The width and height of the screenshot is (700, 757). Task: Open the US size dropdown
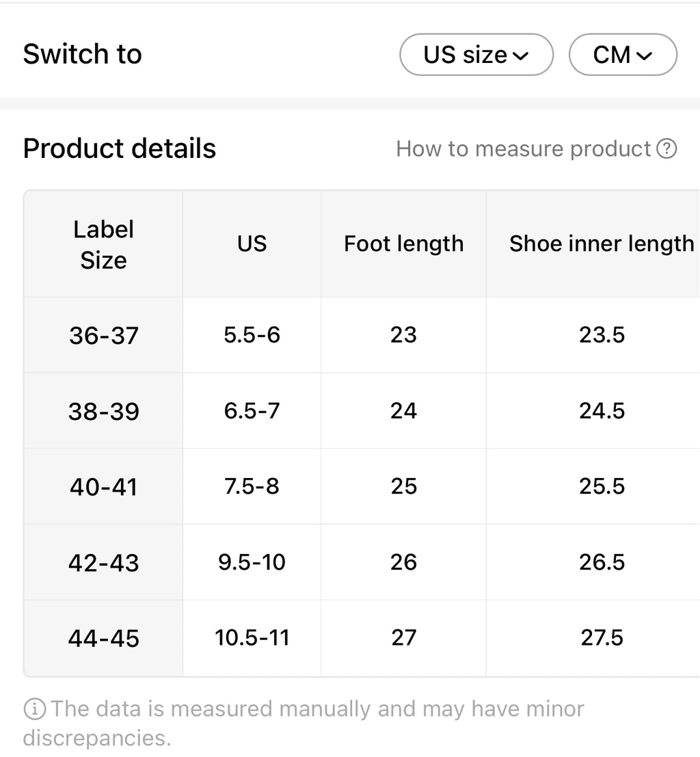476,55
